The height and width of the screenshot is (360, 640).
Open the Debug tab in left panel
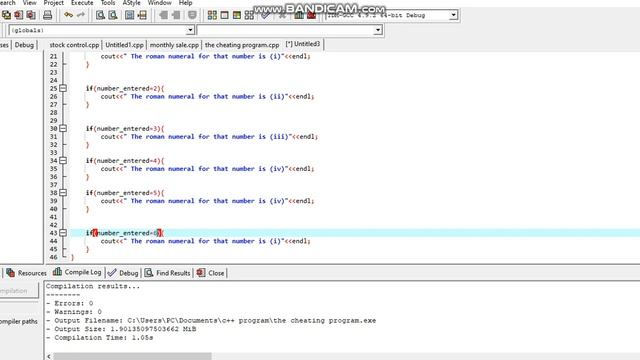[24, 45]
